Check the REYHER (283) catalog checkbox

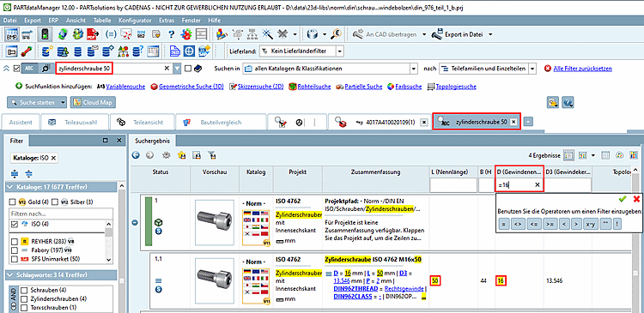click(15, 241)
